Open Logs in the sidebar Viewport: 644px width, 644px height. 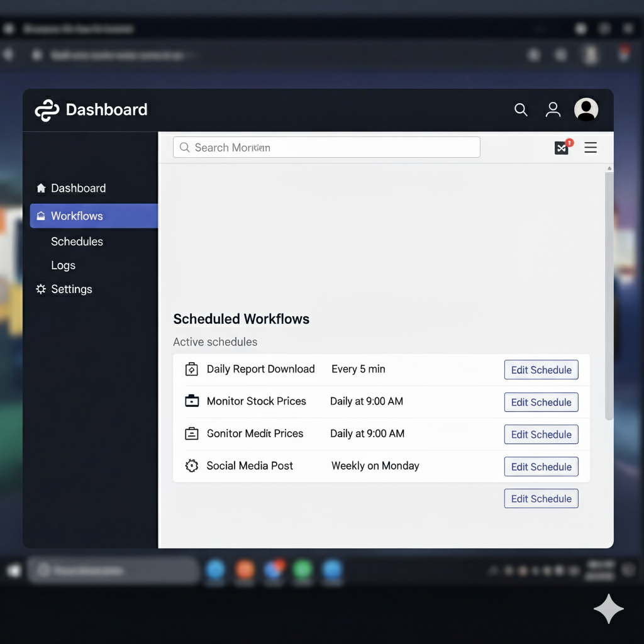click(64, 265)
